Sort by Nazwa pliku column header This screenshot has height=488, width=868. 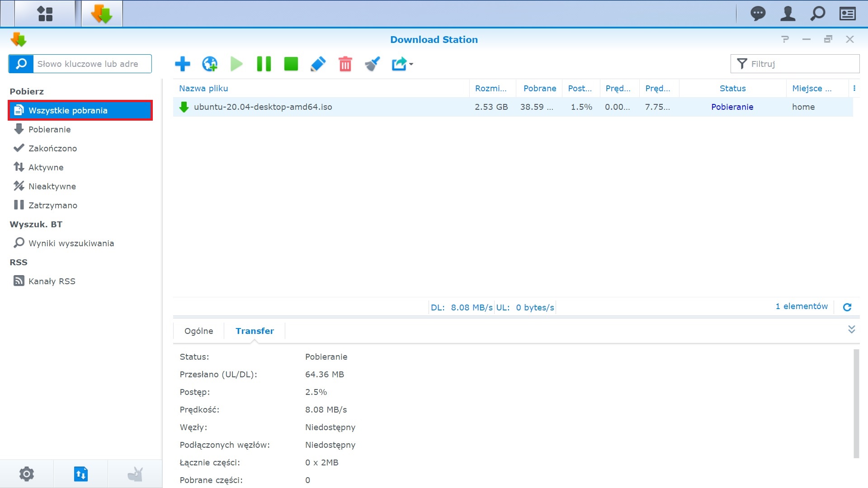click(321, 89)
